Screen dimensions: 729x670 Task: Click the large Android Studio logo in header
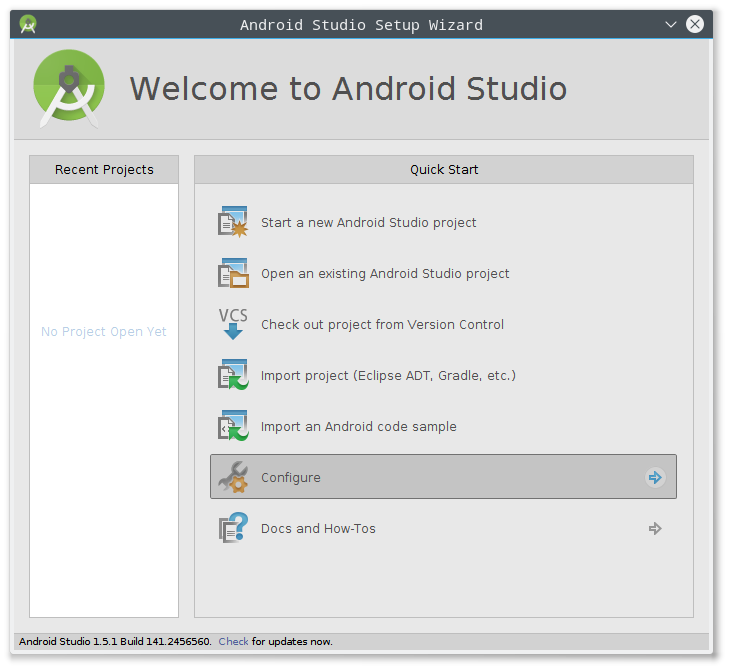[x=69, y=88]
